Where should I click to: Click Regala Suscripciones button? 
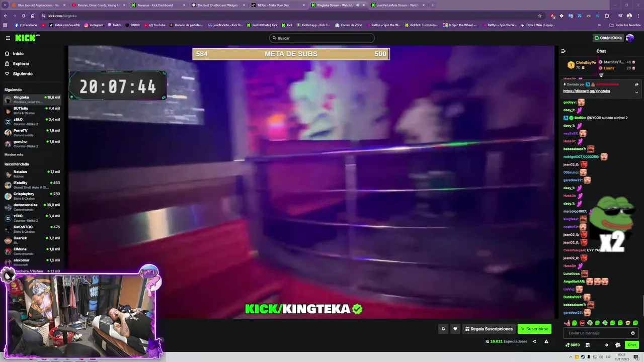tap(489, 329)
